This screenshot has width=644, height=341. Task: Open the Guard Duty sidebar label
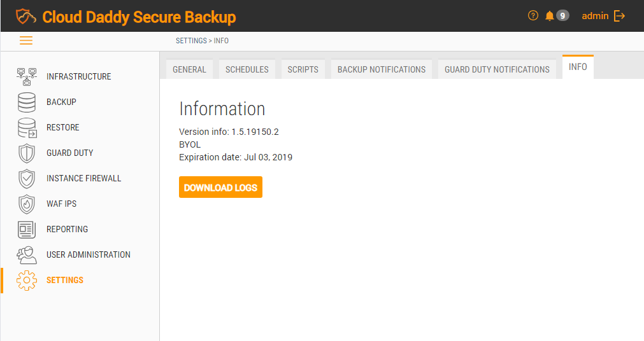[70, 153]
